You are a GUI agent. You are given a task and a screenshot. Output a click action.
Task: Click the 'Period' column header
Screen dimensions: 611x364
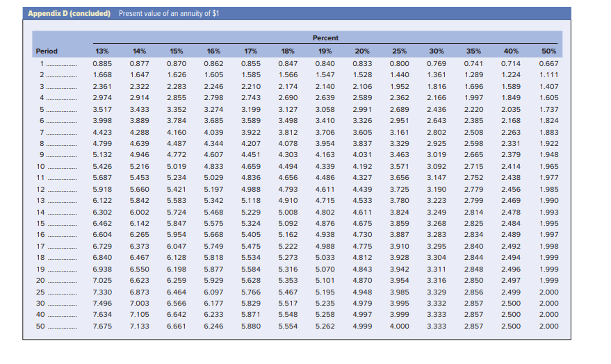click(x=47, y=51)
